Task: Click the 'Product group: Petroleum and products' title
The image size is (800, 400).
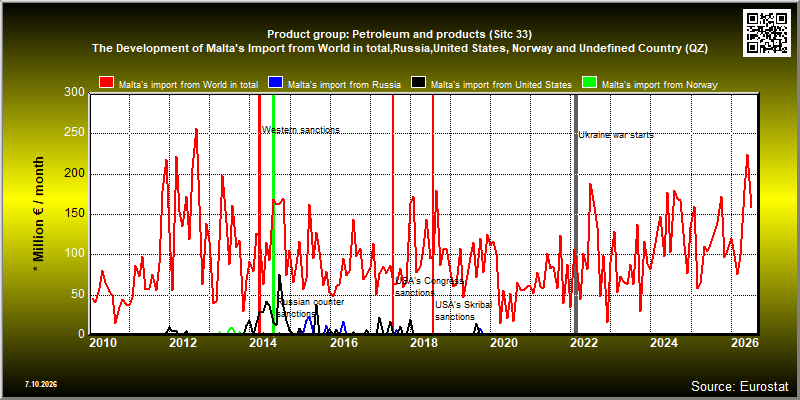Action: pyautogui.click(x=399, y=35)
